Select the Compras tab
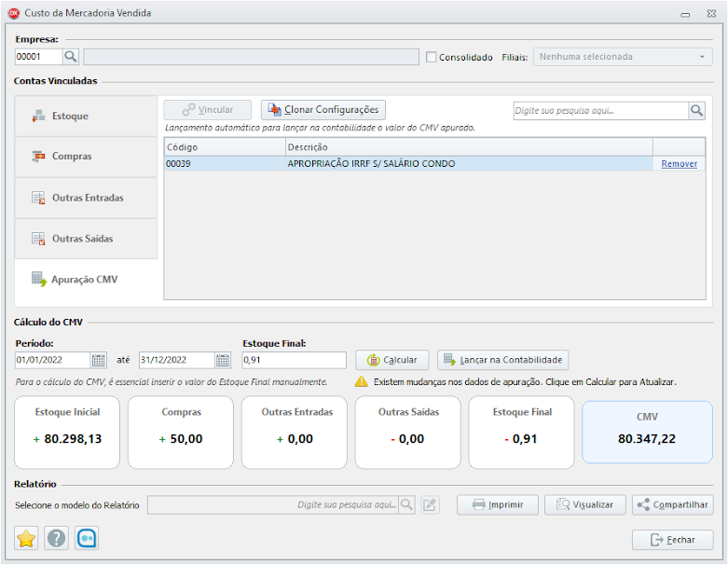The width and height of the screenshot is (728, 565). (86, 157)
